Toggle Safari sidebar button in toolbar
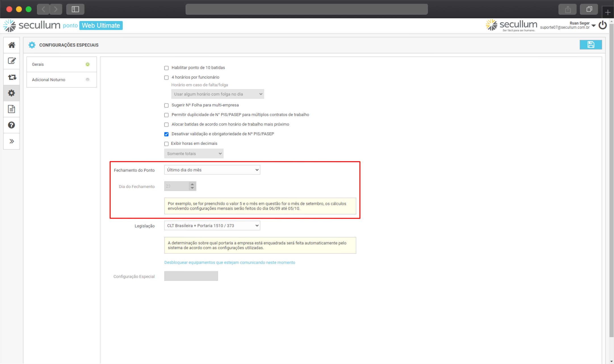Image resolution: width=614 pixels, height=364 pixels. coord(75,9)
